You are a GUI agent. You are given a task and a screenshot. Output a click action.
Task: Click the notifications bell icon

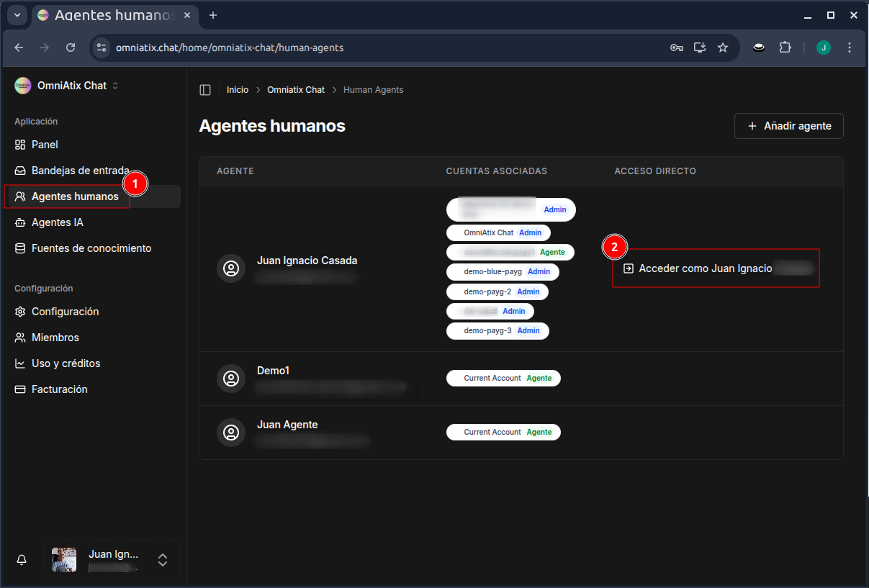pos(22,560)
